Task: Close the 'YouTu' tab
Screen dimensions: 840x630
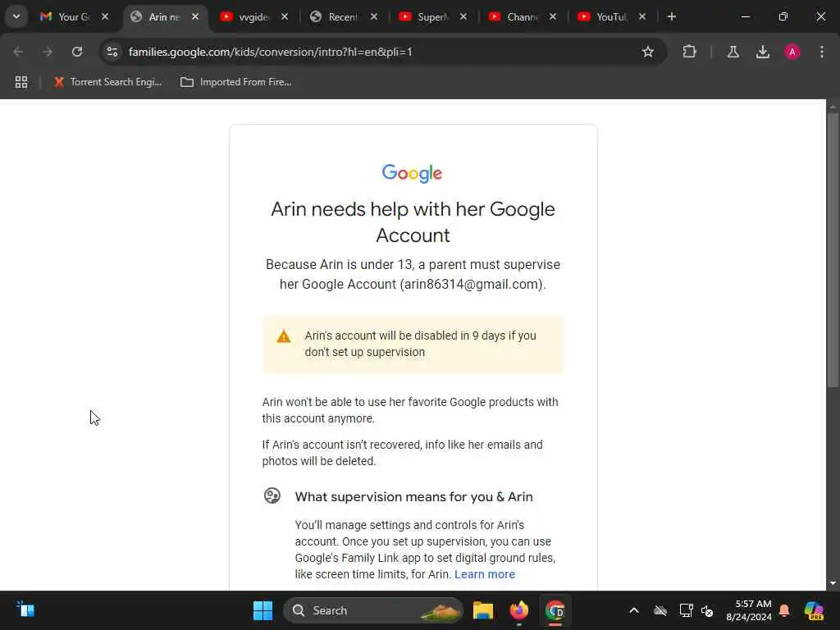Action: [642, 16]
